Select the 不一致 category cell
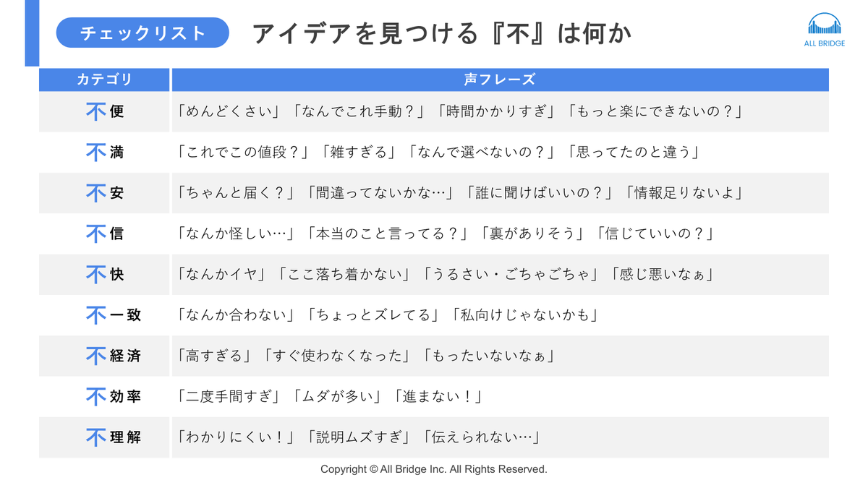 pyautogui.click(x=104, y=315)
